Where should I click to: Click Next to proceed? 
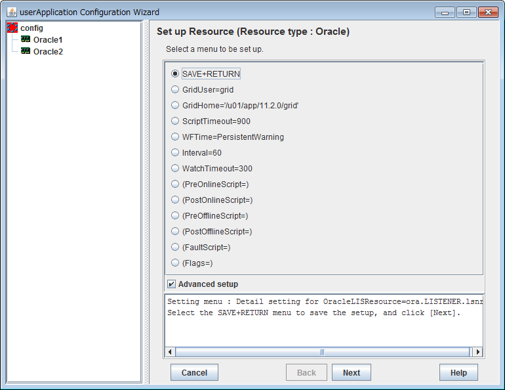click(x=351, y=372)
